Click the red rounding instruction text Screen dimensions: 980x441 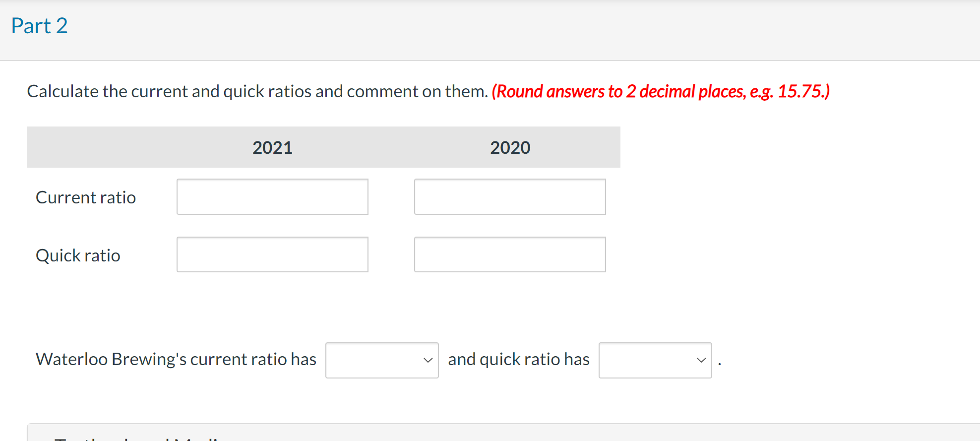click(x=661, y=91)
